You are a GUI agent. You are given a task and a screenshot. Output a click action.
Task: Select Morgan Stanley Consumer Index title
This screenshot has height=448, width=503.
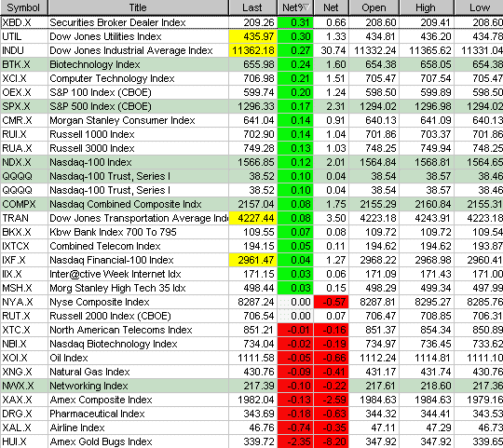[x=122, y=120]
